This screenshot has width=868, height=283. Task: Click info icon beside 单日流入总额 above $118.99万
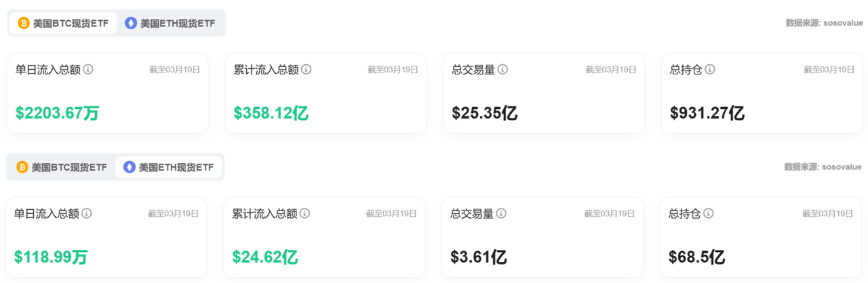click(x=87, y=213)
